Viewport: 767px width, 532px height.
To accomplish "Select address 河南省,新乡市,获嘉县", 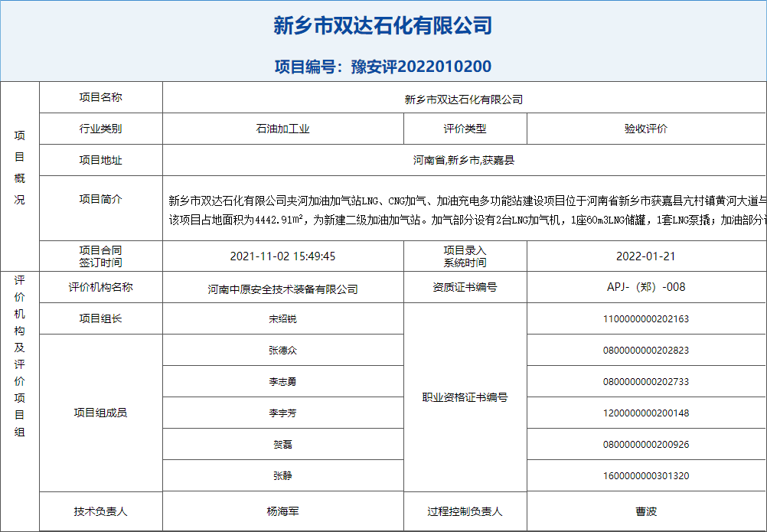I will click(464, 161).
